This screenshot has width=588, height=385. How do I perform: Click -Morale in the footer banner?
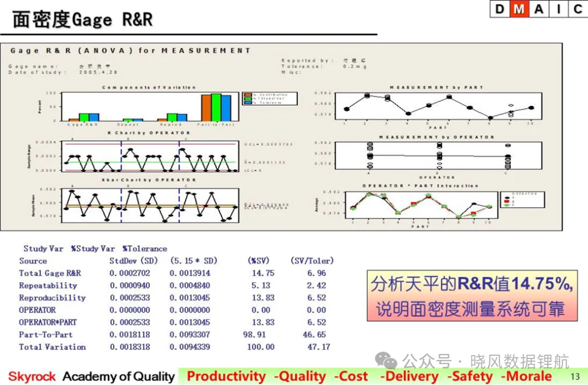[x=526, y=376]
